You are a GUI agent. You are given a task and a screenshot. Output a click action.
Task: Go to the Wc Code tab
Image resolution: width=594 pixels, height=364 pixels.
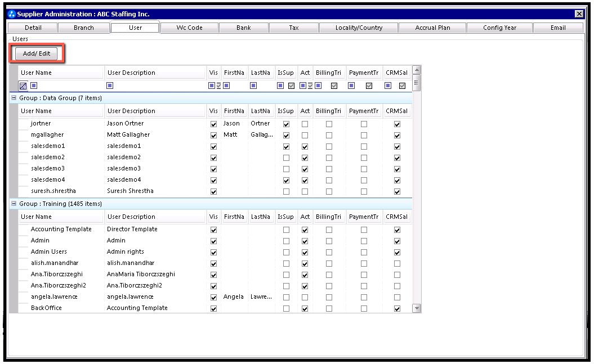(x=189, y=28)
